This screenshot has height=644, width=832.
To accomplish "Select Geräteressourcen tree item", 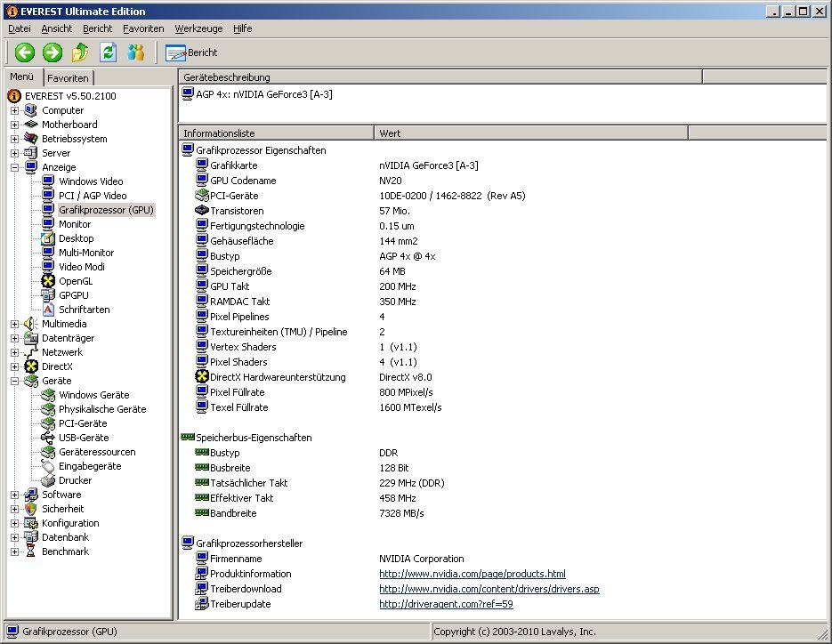I will [97, 452].
